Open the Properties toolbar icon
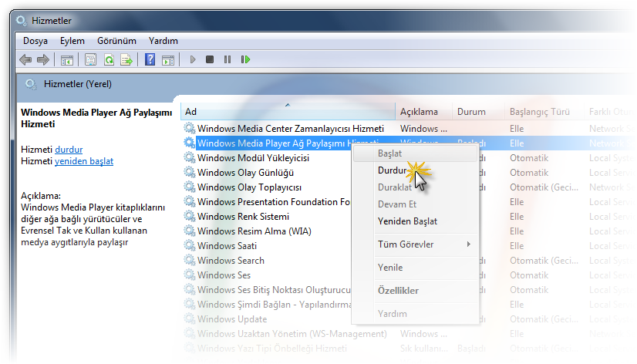 [x=90, y=59]
